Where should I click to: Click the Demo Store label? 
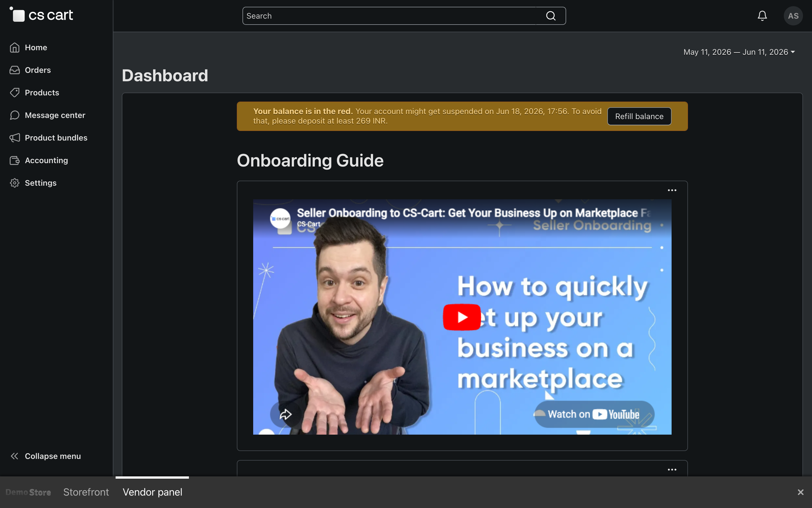coord(28,492)
